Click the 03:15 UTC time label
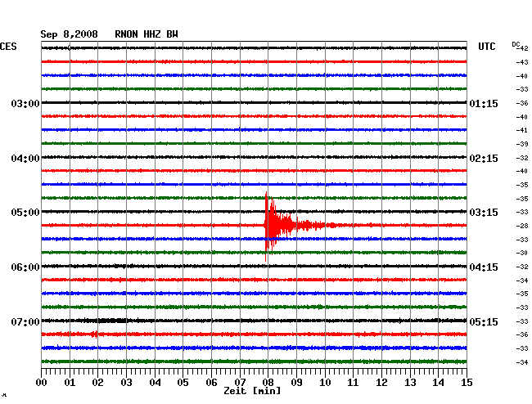This screenshot has height=404, width=532. point(484,213)
